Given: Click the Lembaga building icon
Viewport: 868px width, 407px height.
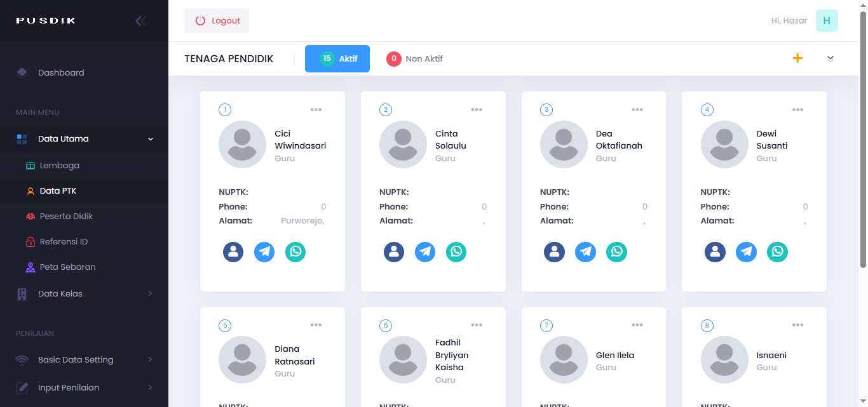Looking at the screenshot, I should coord(31,166).
